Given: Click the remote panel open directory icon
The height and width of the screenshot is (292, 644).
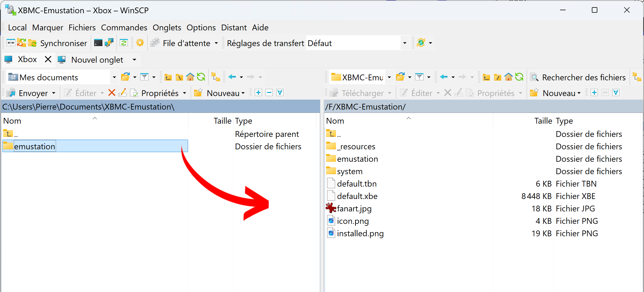Looking at the screenshot, I should tap(401, 77).
